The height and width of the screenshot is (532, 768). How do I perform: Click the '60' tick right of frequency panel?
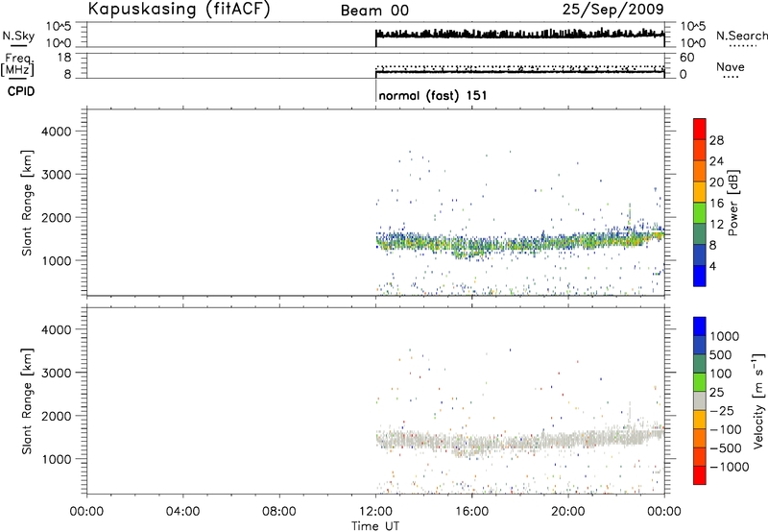click(686, 58)
